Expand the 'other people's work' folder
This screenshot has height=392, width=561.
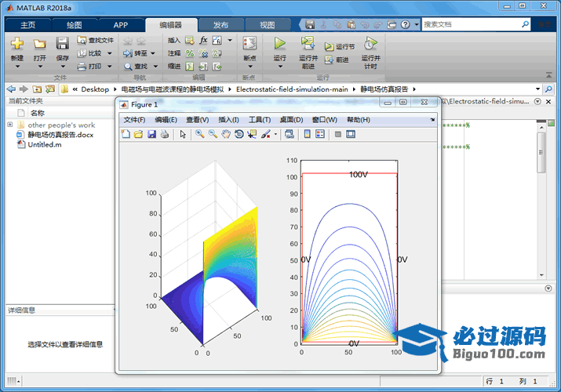point(10,125)
